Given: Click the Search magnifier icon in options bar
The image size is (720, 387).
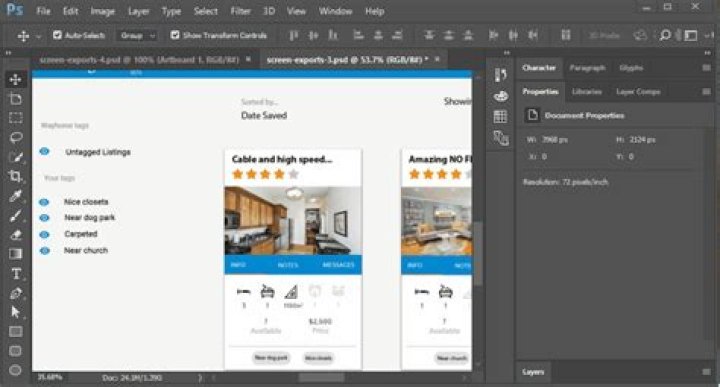Looking at the screenshot, I should tap(664, 35).
